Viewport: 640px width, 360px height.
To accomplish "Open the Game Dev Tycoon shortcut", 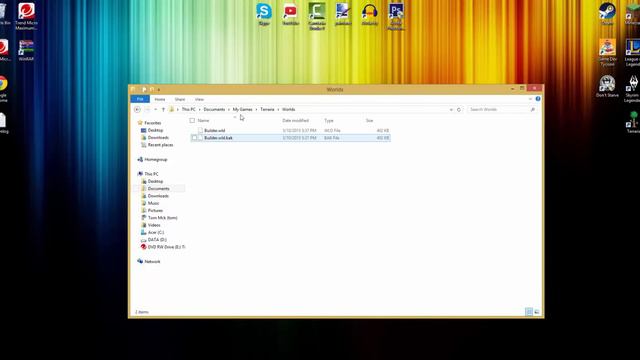I will coord(607,52).
